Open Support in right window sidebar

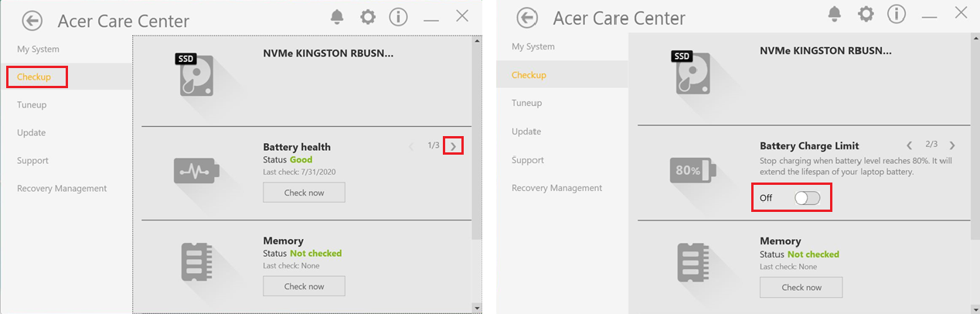[527, 160]
